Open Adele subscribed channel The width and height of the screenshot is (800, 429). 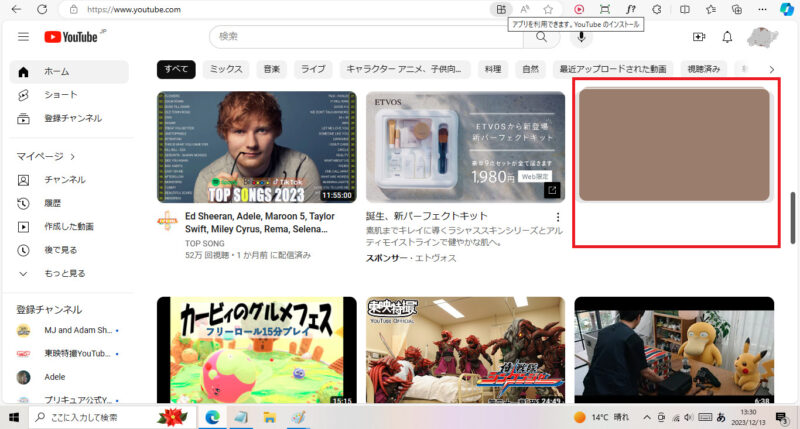(69, 377)
